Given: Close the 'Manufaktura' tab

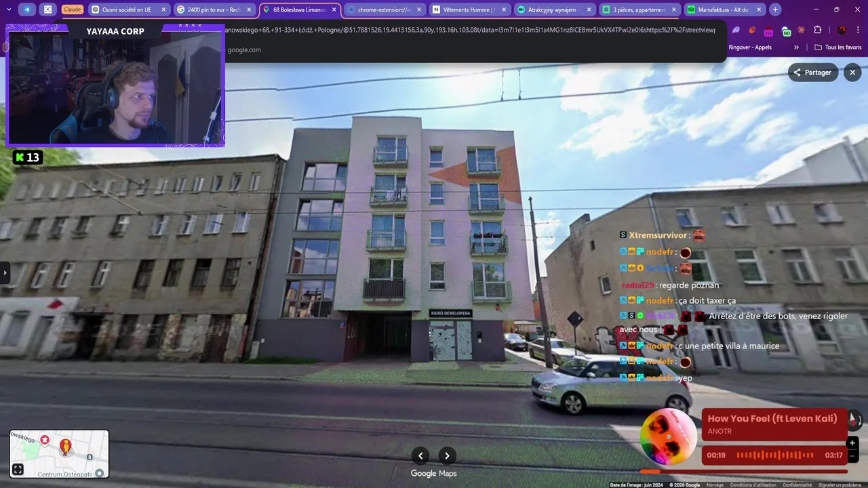Looking at the screenshot, I should (759, 9).
